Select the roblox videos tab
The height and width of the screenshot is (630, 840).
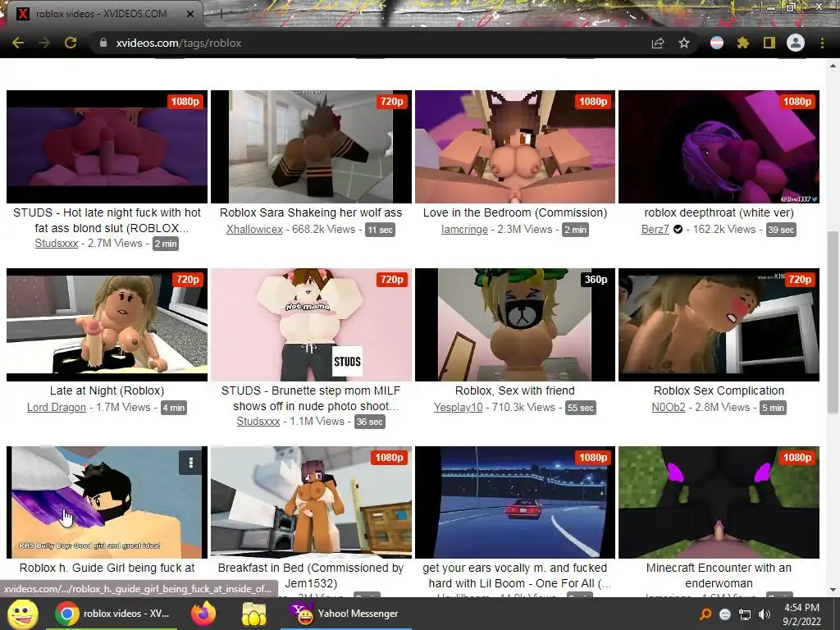(102, 14)
